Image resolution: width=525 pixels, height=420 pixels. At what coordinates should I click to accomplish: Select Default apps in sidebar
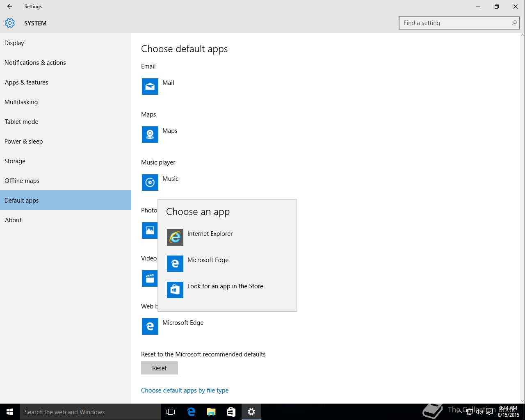(x=66, y=200)
